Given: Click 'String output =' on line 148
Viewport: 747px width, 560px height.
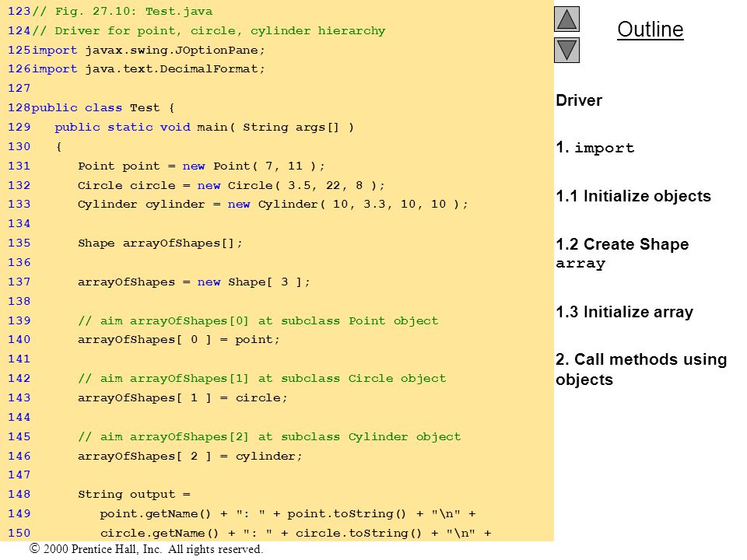Looking at the screenshot, I should point(134,495).
